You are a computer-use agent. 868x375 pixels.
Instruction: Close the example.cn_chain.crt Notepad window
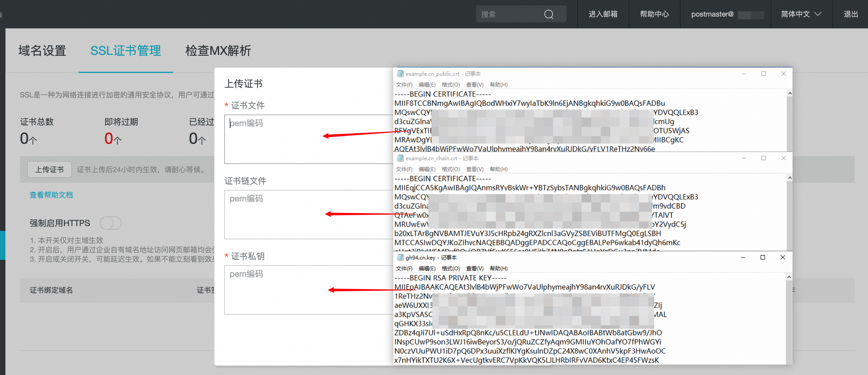click(783, 158)
